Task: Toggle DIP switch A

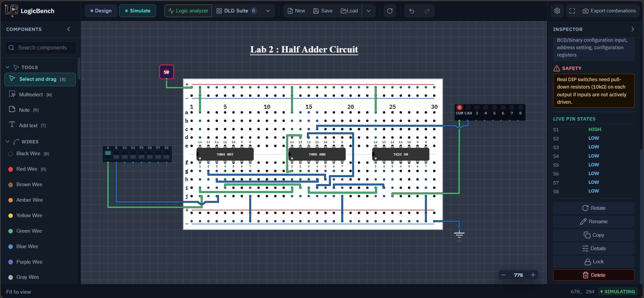Action: (x=108, y=155)
